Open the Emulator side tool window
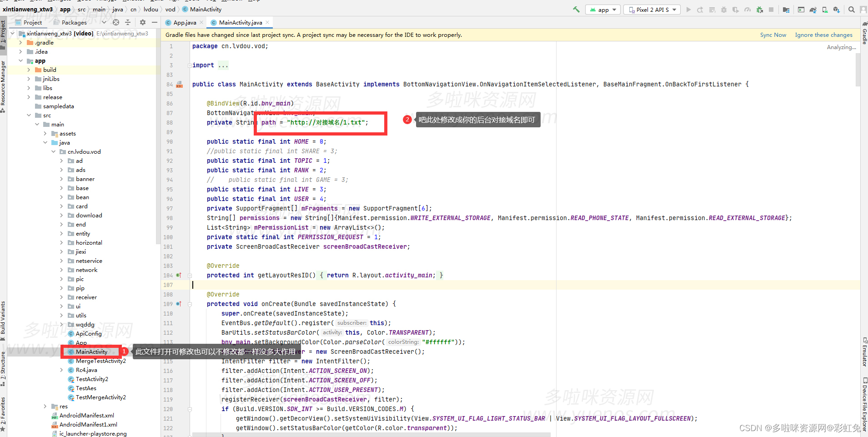 pyautogui.click(x=864, y=352)
